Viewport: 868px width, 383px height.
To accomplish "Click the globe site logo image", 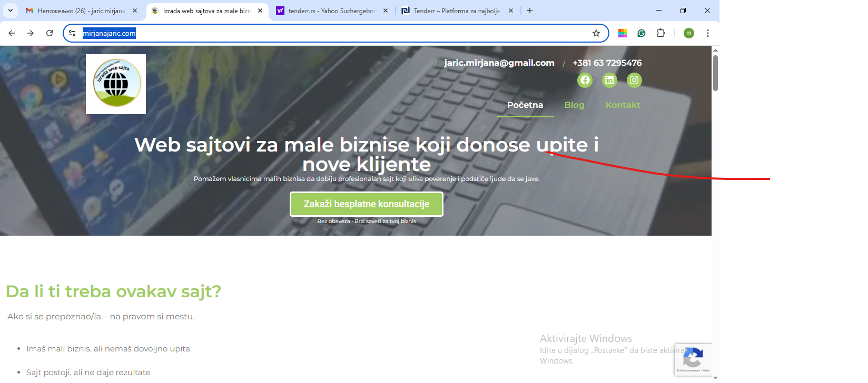I will [116, 84].
